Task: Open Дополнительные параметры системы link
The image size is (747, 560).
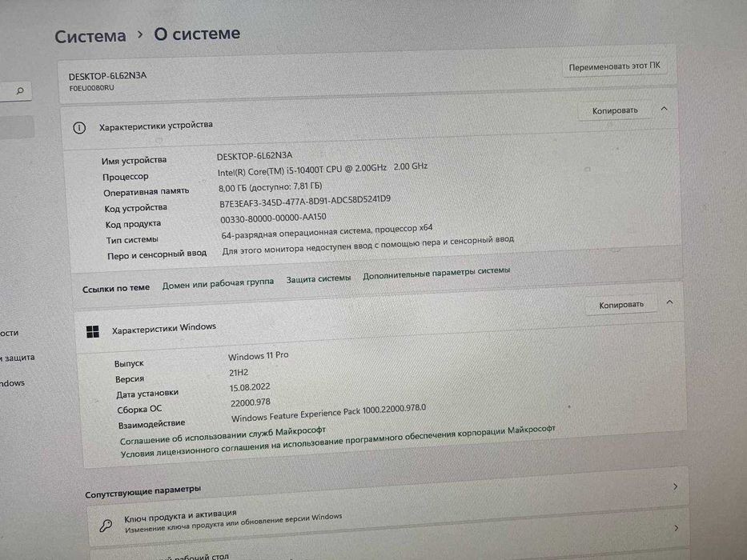Action: (x=436, y=274)
